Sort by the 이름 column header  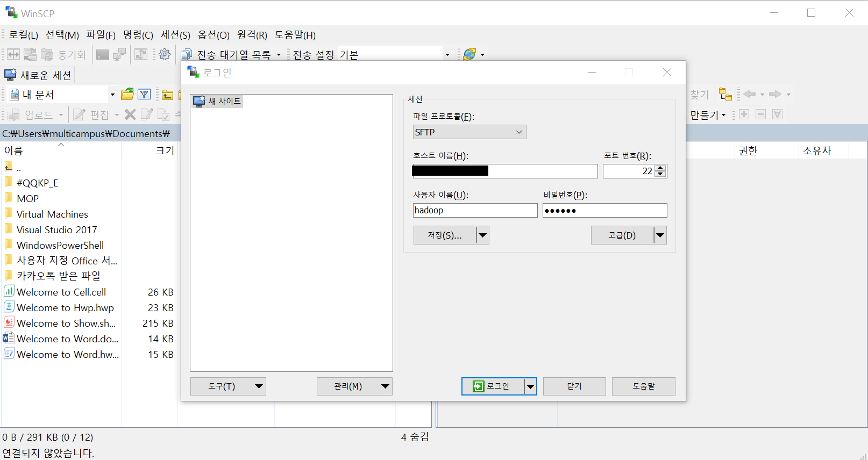[61, 150]
